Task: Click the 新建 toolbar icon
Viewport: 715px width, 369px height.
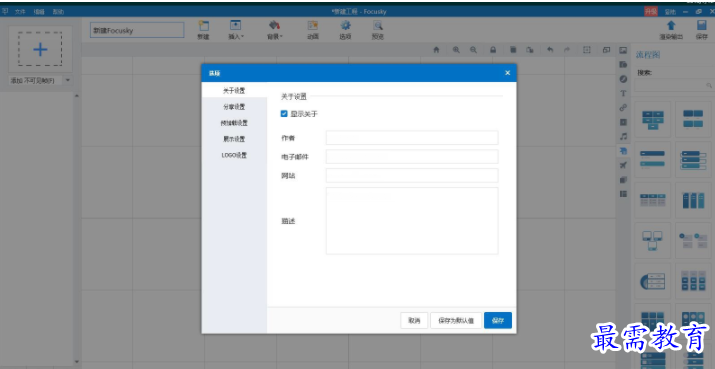Action: coord(203,30)
